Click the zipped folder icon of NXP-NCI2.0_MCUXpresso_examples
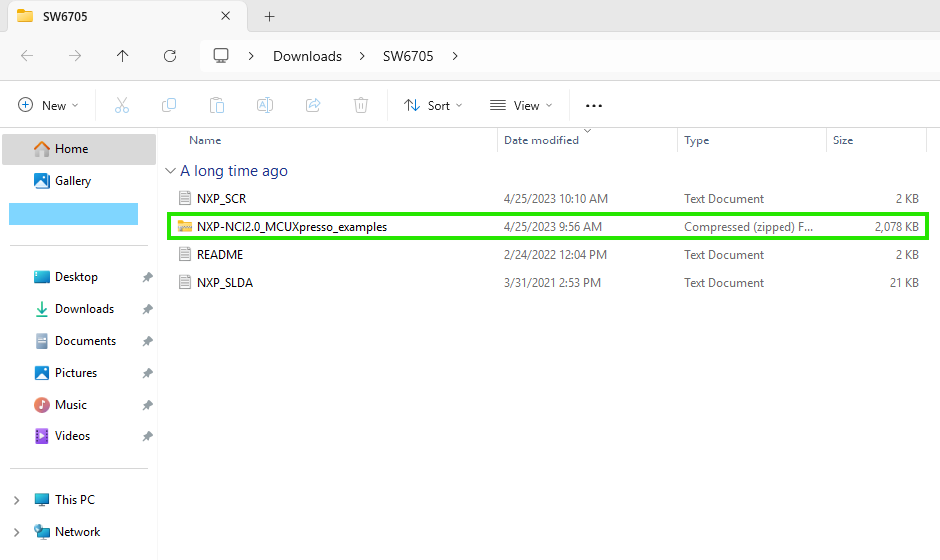Viewport: 940px width, 560px height. [185, 226]
